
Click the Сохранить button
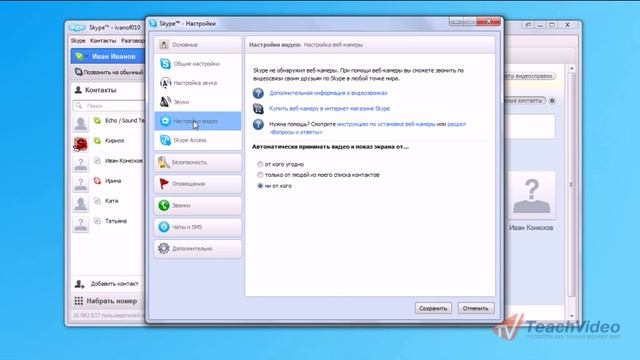(x=433, y=308)
